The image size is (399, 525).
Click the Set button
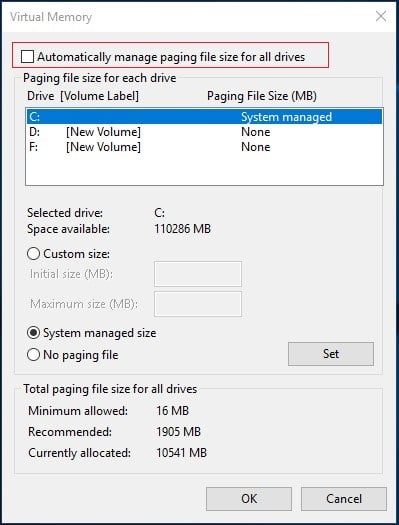coord(331,354)
